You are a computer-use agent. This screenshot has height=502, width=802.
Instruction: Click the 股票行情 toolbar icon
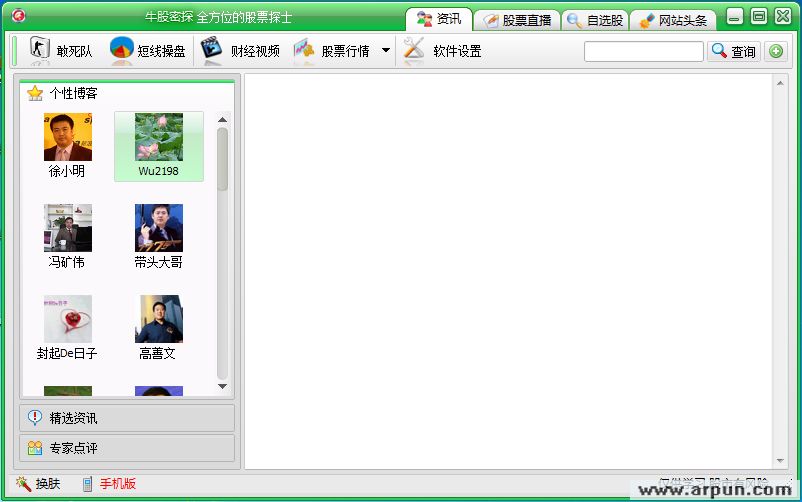click(304, 50)
